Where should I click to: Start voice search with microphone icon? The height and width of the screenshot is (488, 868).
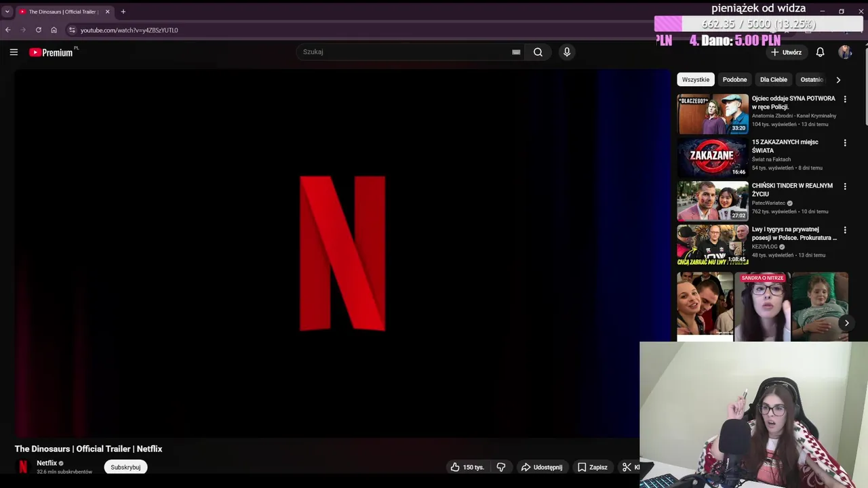567,52
